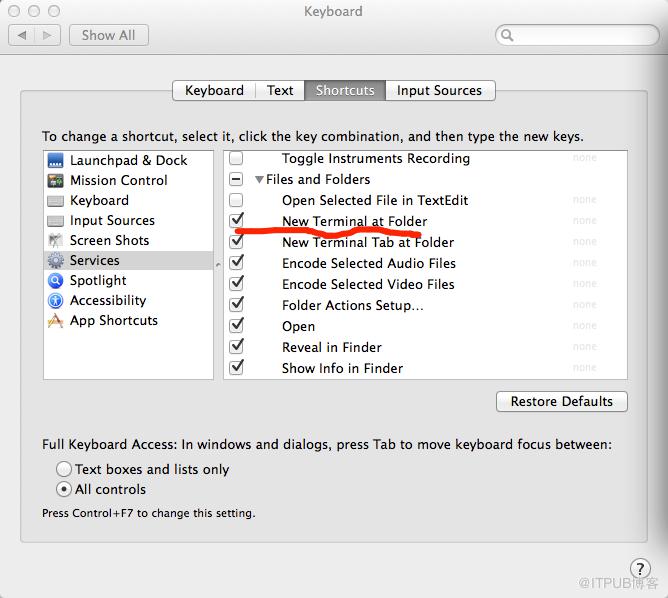This screenshot has height=598, width=668.
Task: Select Mission Control in the list
Action: click(119, 181)
